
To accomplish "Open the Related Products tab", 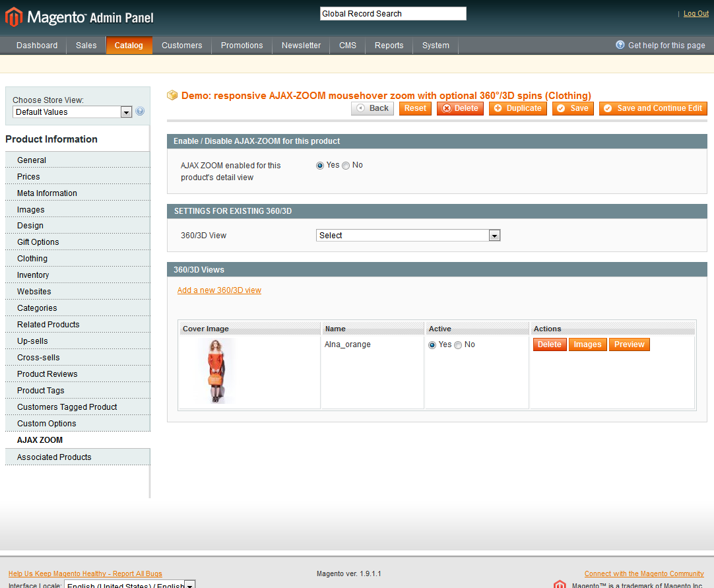I will click(77, 324).
